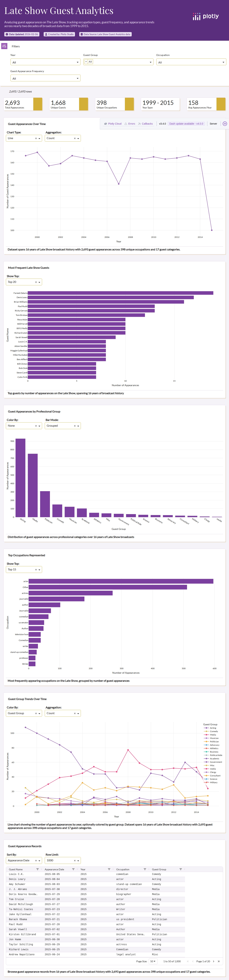
Task: Click the Guest Group column filter icon
Action: 180,869
